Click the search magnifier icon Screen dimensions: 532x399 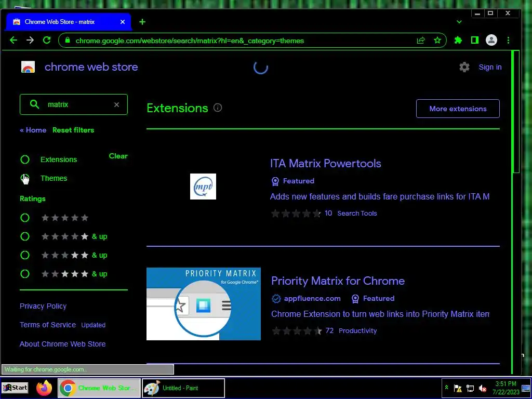pyautogui.click(x=34, y=104)
